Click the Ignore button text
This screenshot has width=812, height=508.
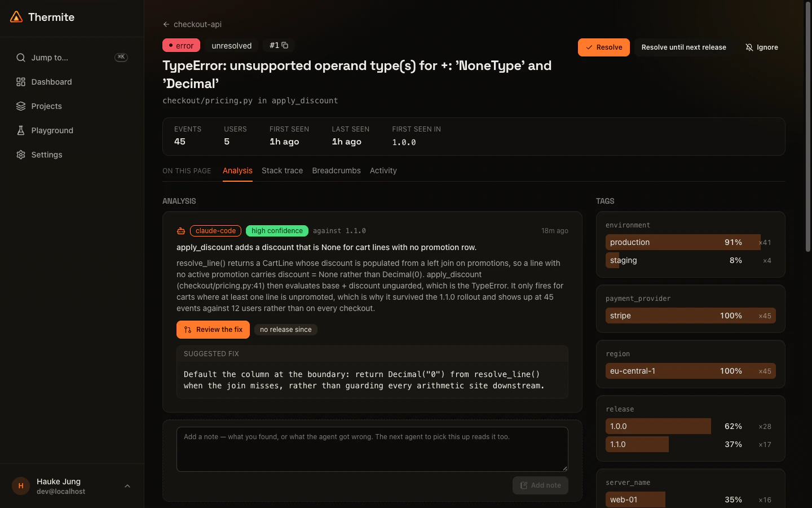(x=767, y=47)
